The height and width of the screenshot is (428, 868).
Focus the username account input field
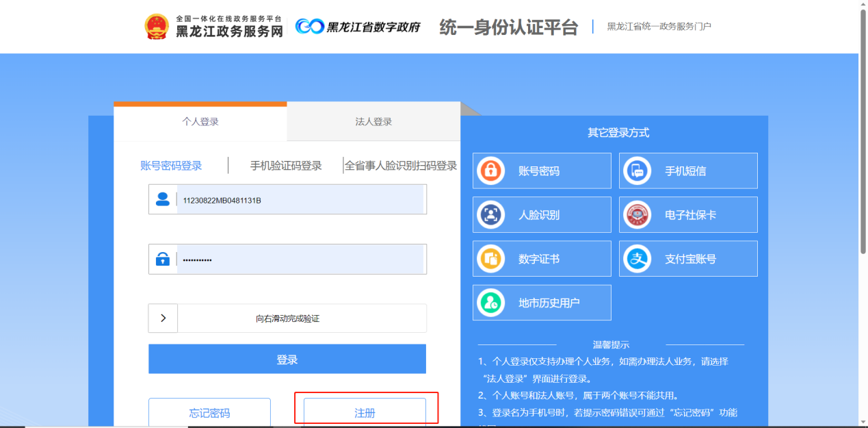tap(300, 200)
